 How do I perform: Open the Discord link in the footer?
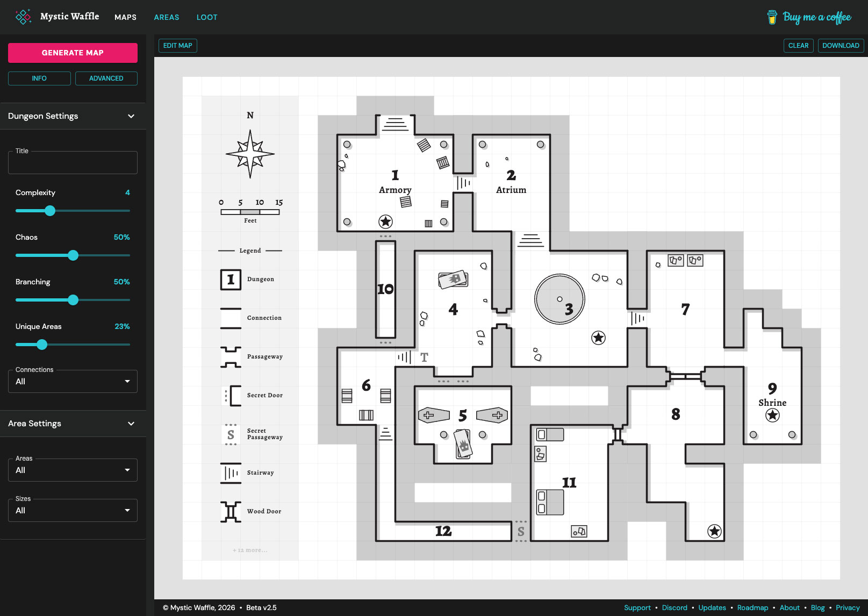tap(675, 607)
